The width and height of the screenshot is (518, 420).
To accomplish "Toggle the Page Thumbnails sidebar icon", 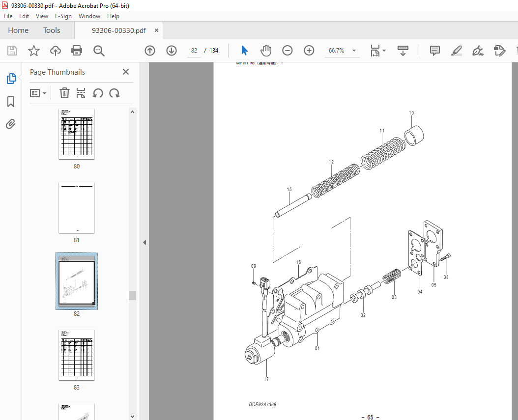I will 11,79.
